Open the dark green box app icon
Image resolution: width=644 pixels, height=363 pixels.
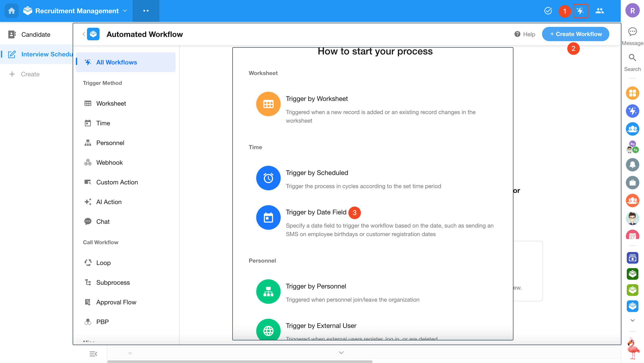point(632,274)
